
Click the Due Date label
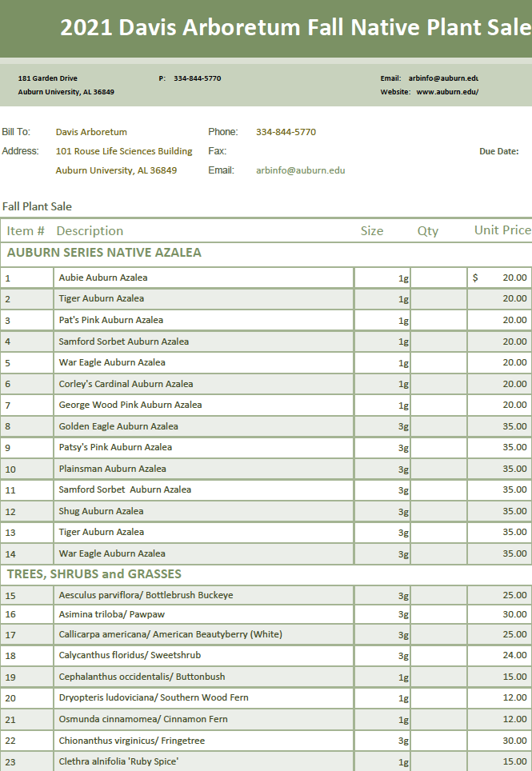pos(498,151)
